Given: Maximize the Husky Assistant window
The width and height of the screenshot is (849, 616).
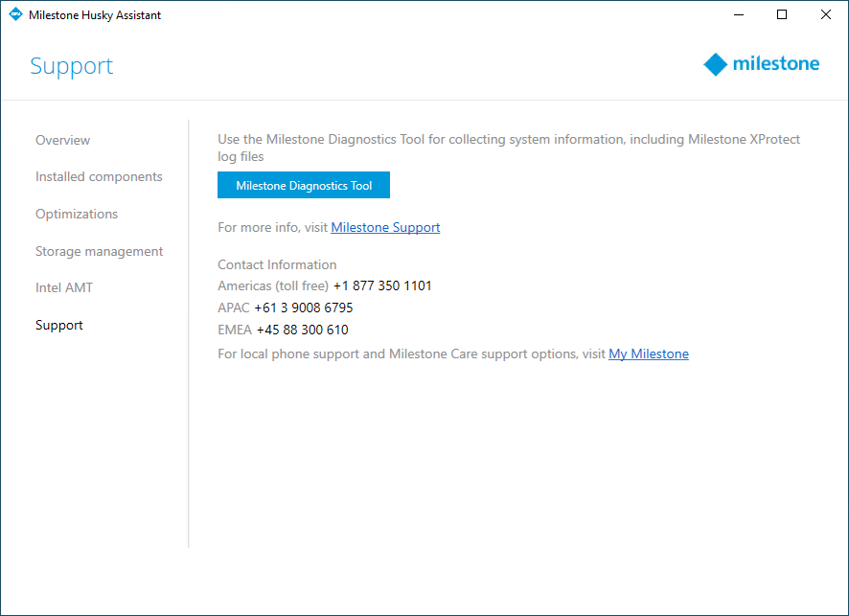Looking at the screenshot, I should pyautogui.click(x=782, y=14).
